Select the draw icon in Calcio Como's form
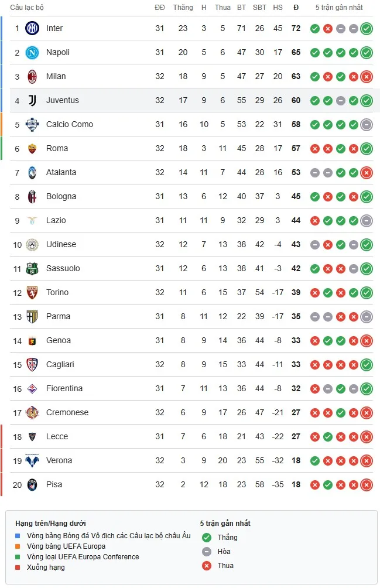 [x=366, y=124]
